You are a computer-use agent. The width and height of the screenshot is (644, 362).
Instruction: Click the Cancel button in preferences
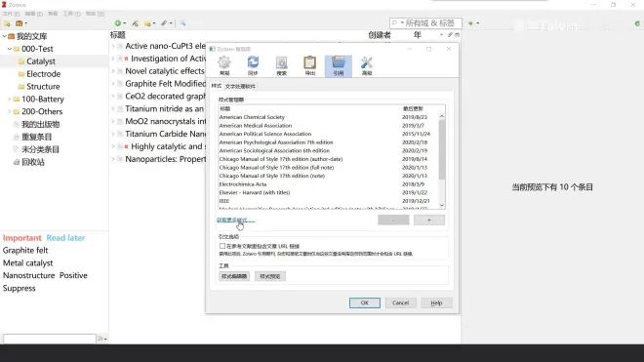(x=400, y=302)
